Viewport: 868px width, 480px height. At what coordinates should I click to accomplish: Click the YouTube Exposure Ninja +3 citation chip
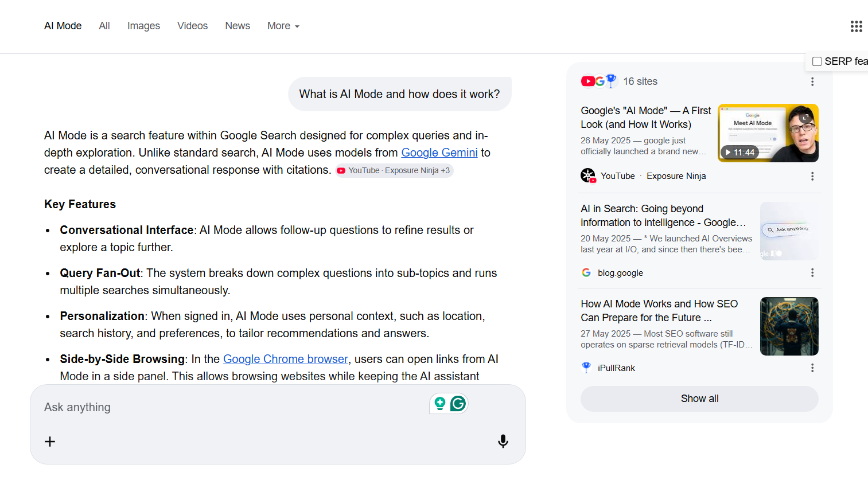coord(395,170)
